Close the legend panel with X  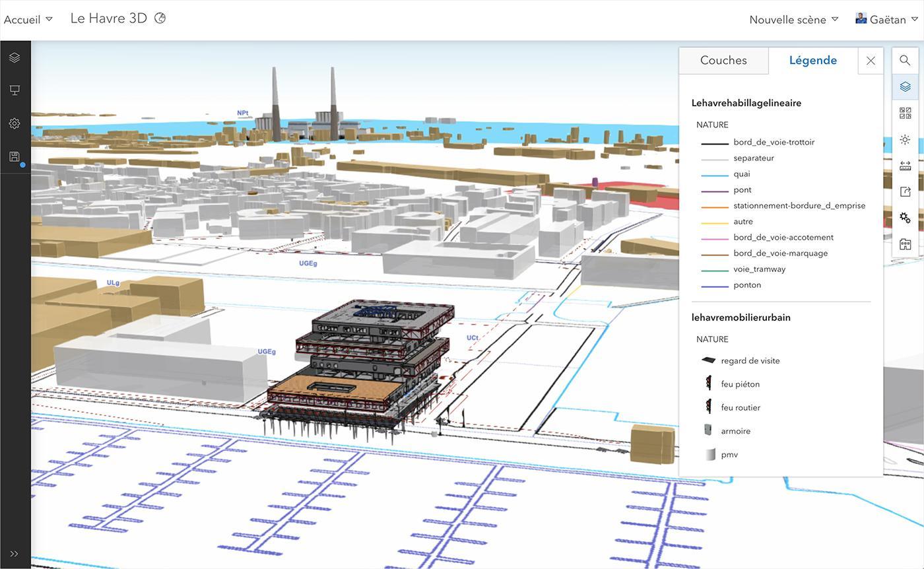871,61
